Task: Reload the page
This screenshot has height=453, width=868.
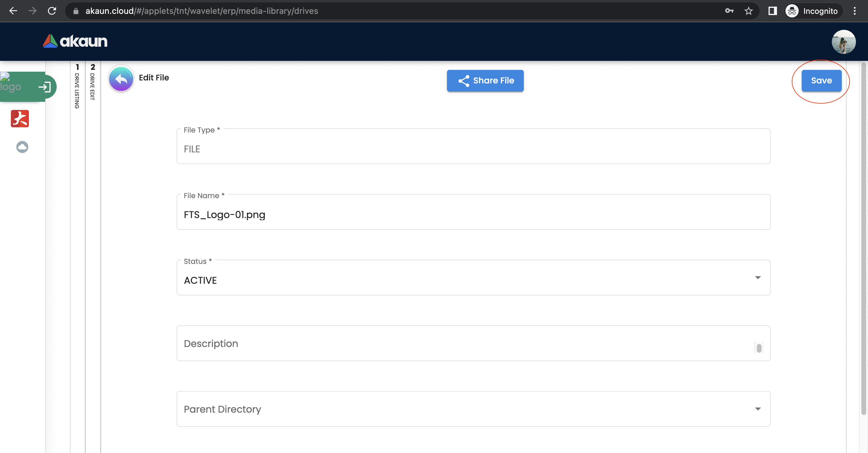Action: point(52,11)
